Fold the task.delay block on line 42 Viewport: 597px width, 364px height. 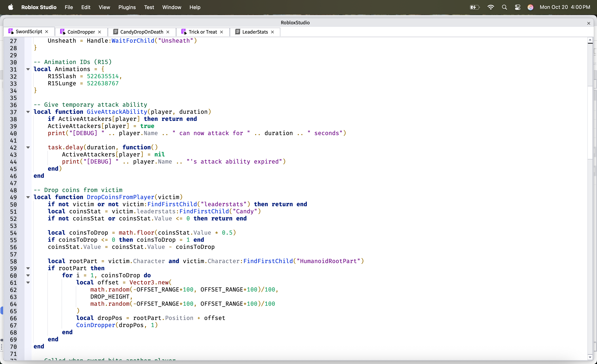click(x=28, y=147)
